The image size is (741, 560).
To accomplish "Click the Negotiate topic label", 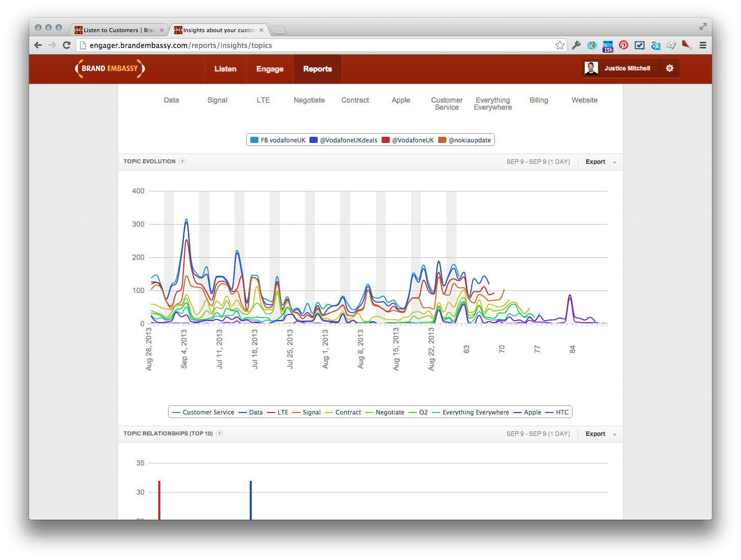I will (x=309, y=101).
